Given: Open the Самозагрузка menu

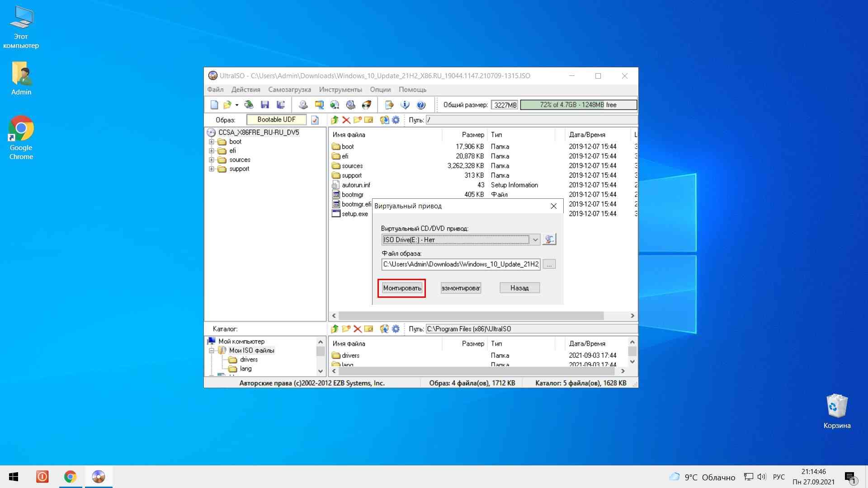Looking at the screenshot, I should pos(289,89).
